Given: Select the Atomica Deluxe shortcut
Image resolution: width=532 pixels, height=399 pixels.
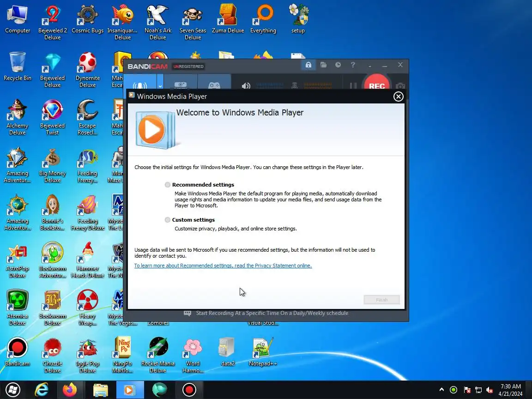Looking at the screenshot, I should click(x=17, y=308).
